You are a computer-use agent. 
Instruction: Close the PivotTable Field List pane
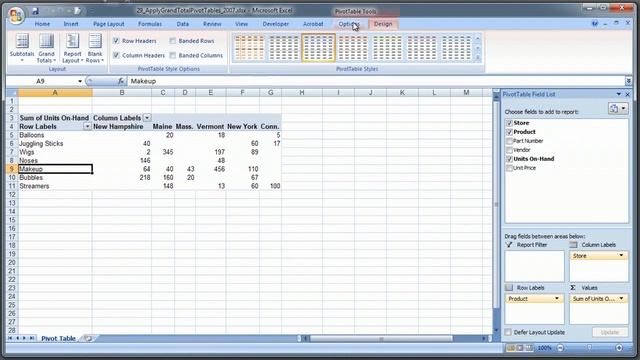click(627, 94)
